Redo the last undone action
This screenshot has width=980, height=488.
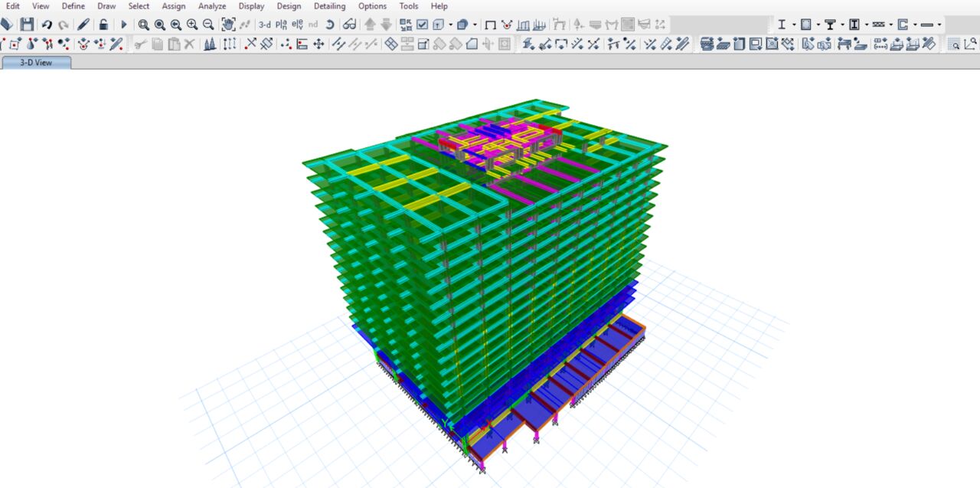coord(64,25)
